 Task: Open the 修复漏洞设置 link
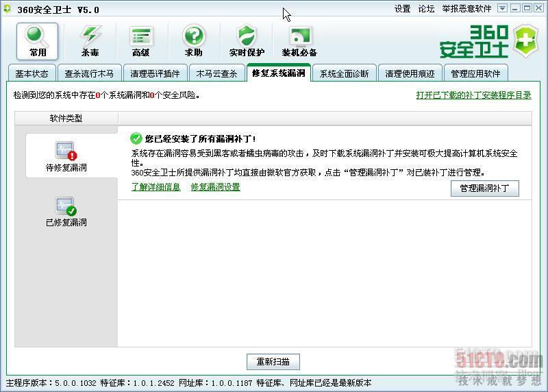pos(216,187)
